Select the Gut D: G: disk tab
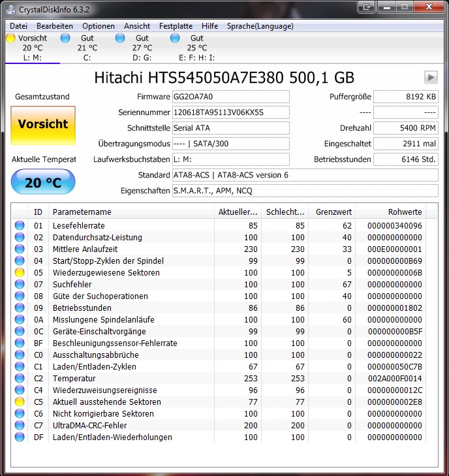This screenshot has width=449, height=476. pyautogui.click(x=142, y=48)
